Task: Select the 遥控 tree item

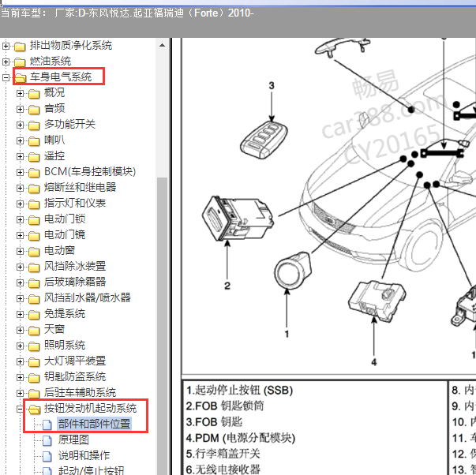Action: 54,155
